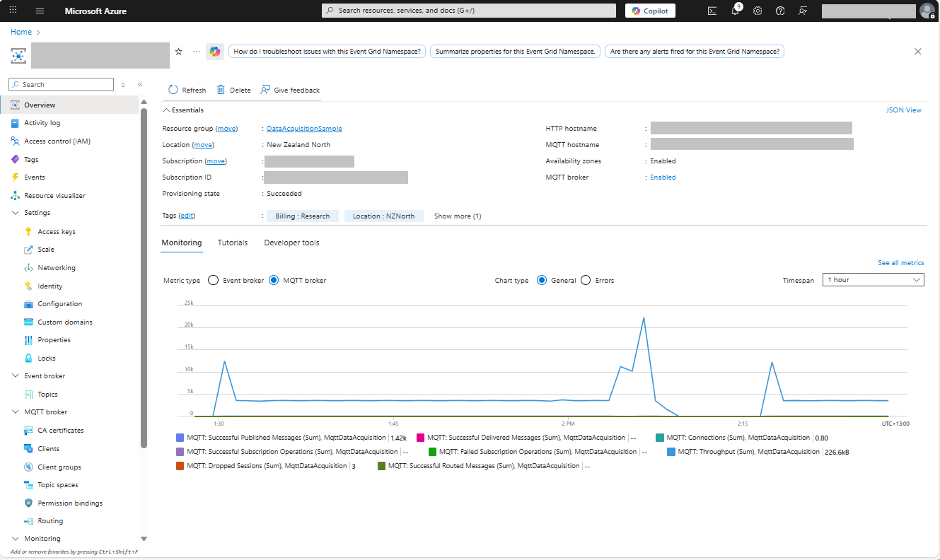Image resolution: width=940 pixels, height=560 pixels.
Task: Open the notifications bell icon
Action: (x=735, y=11)
